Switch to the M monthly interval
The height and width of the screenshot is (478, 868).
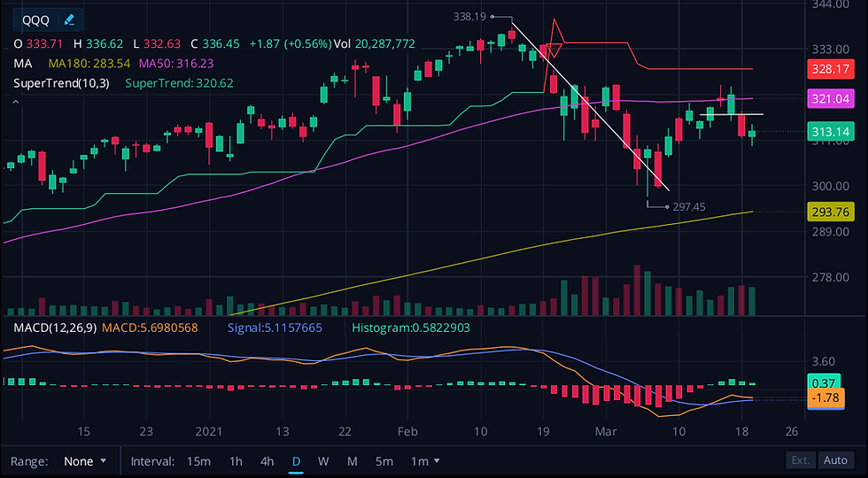pos(353,461)
